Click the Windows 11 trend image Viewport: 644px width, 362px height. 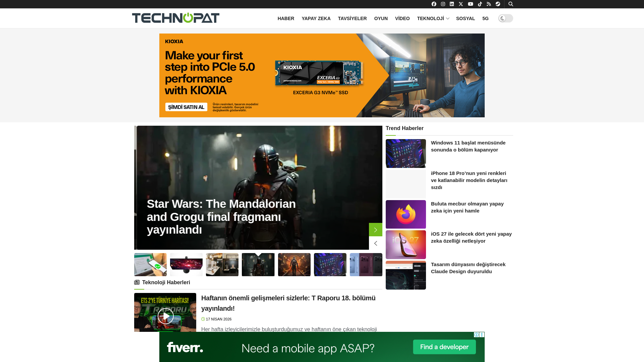click(406, 154)
